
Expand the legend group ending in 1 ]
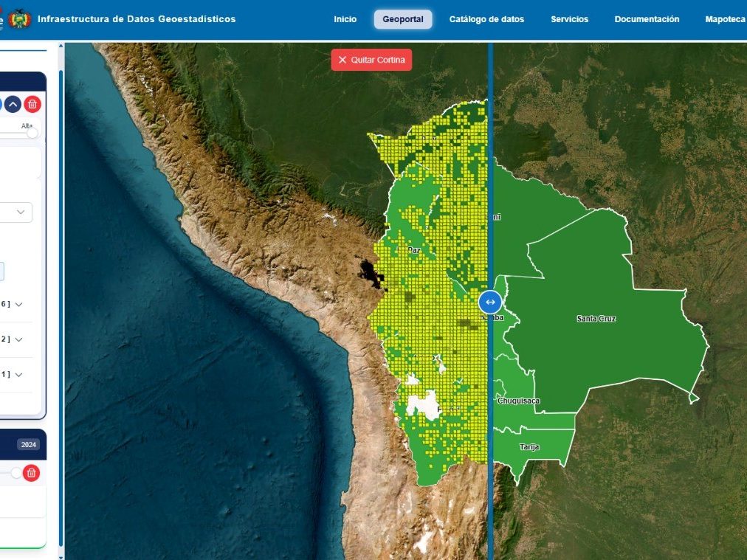point(18,375)
